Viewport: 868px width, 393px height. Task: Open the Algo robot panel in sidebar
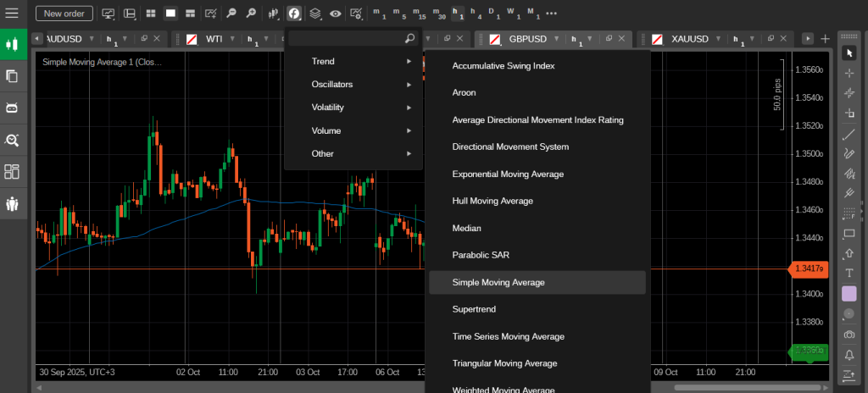click(12, 108)
